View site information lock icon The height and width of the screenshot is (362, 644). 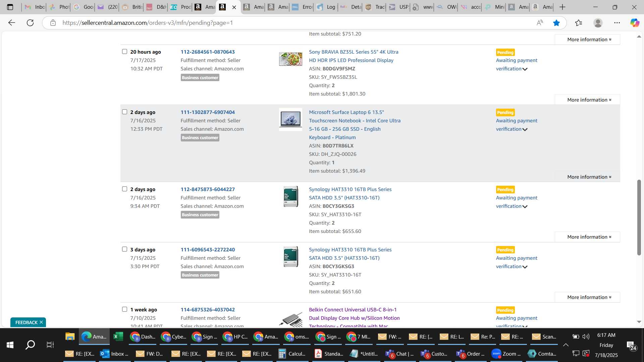[x=53, y=23]
